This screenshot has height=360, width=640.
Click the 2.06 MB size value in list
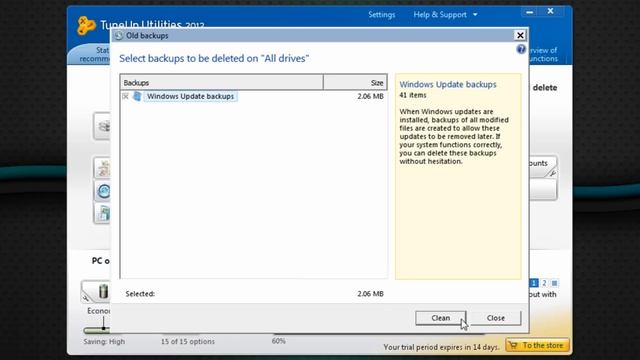pos(370,96)
